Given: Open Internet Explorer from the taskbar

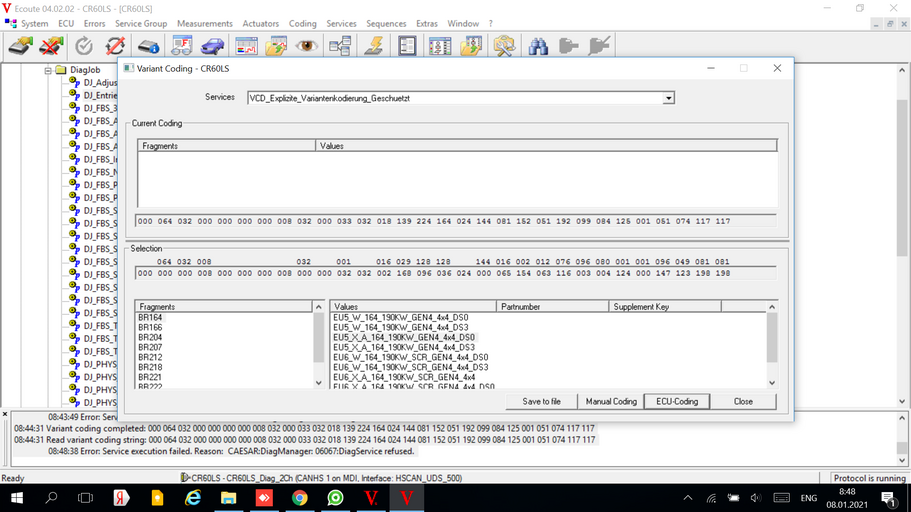Looking at the screenshot, I should (193, 498).
